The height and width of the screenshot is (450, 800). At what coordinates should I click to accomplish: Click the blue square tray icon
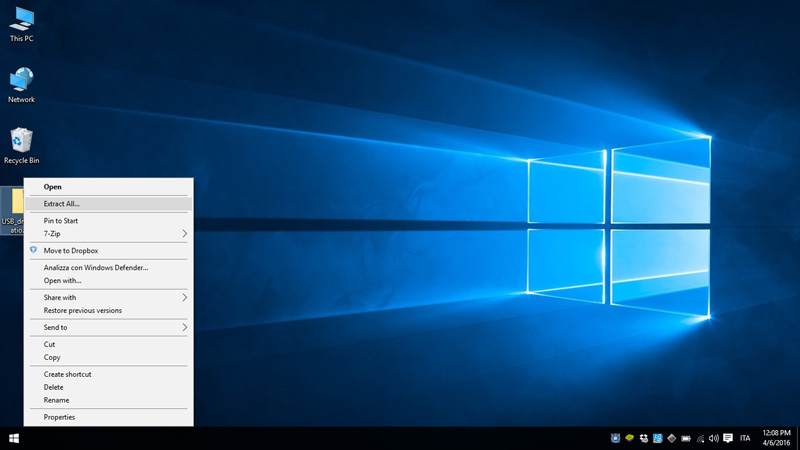point(658,438)
